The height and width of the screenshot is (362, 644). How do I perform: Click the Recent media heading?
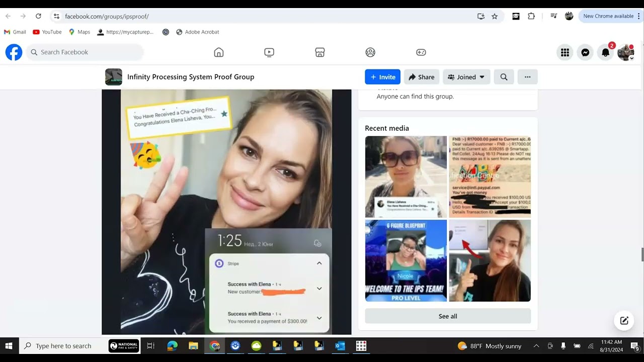[387, 128]
